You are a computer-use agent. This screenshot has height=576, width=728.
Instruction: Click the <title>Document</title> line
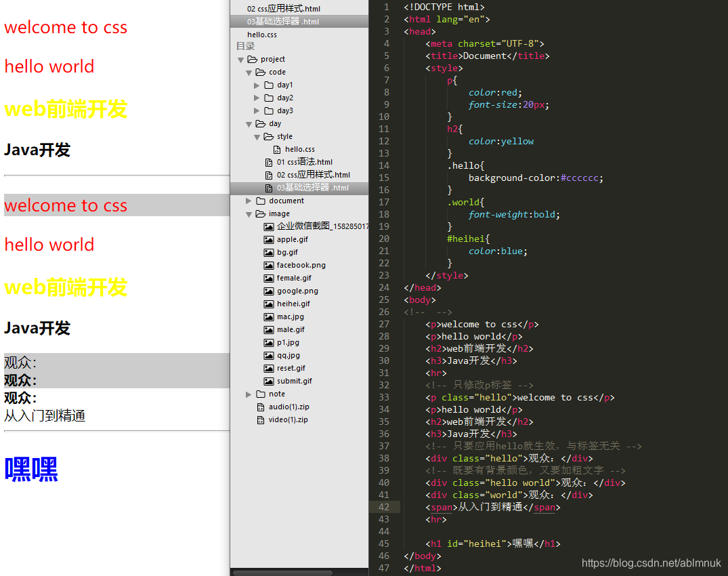coord(488,56)
